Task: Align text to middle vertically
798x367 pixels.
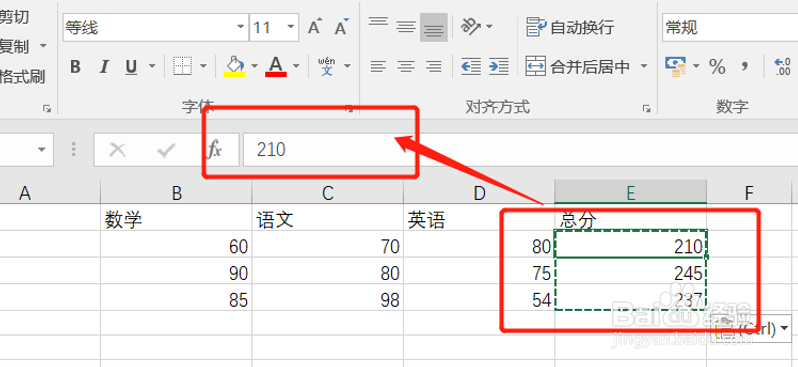Action: (406, 27)
